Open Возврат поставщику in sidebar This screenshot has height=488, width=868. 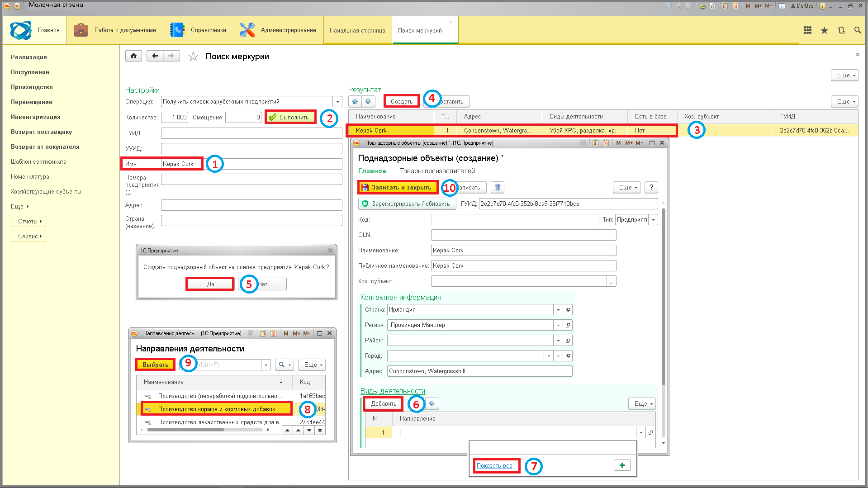pyautogui.click(x=41, y=132)
